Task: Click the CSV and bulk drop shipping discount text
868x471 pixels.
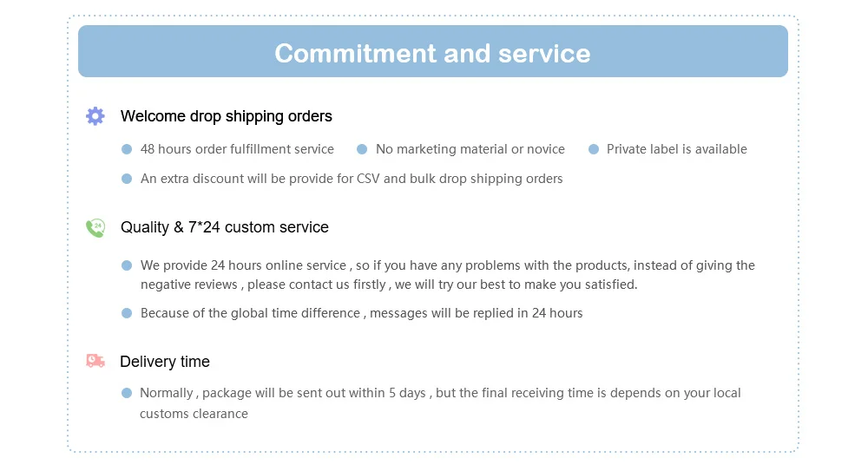Action: pyautogui.click(x=352, y=179)
